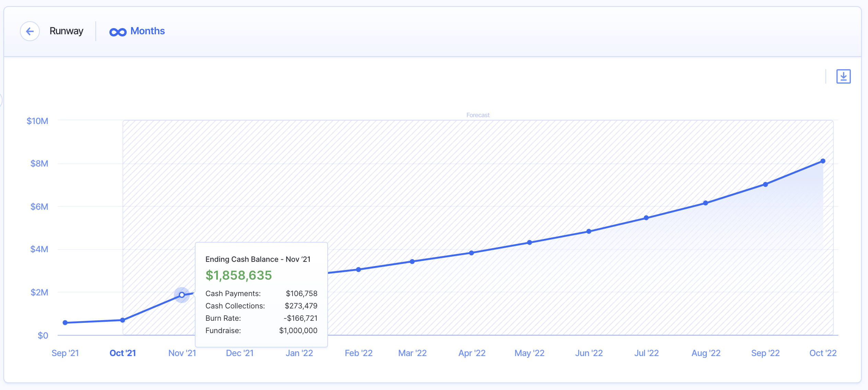This screenshot has height=390, width=868.
Task: Click the infinity Months icon
Action: [118, 32]
